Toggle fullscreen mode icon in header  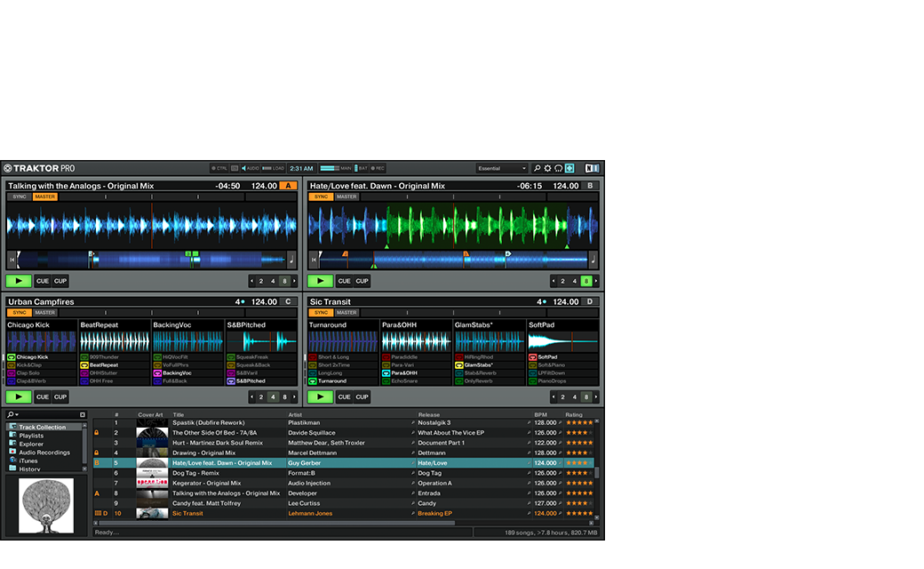point(570,169)
